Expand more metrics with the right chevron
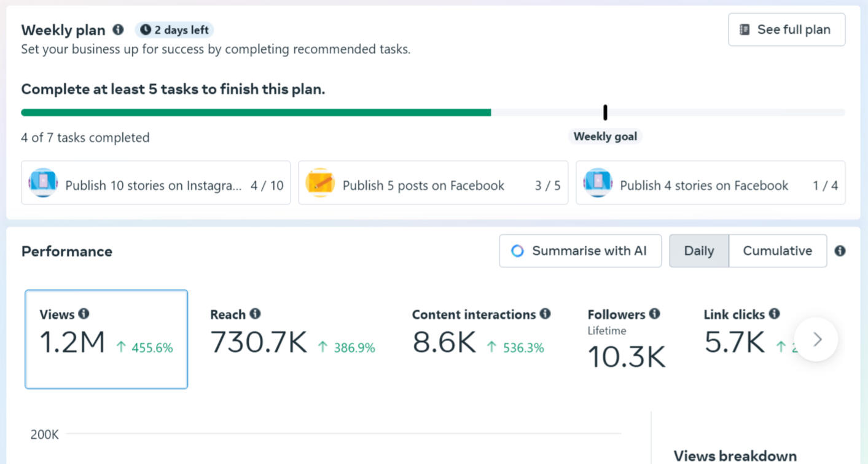Screen dimensions: 868x464 [816, 339]
